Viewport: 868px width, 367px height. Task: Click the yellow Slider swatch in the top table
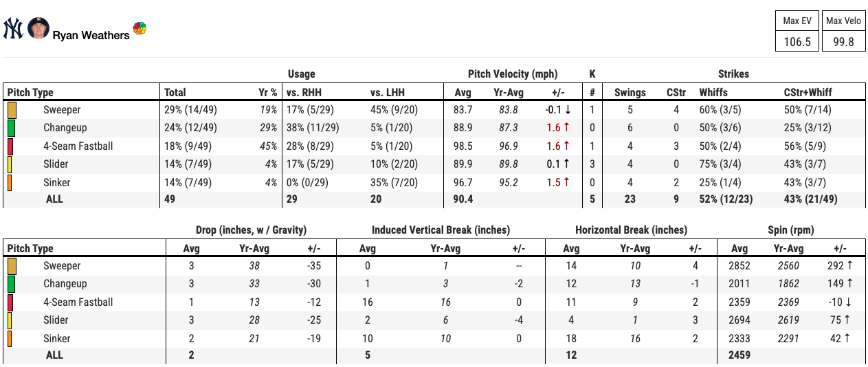[10, 164]
